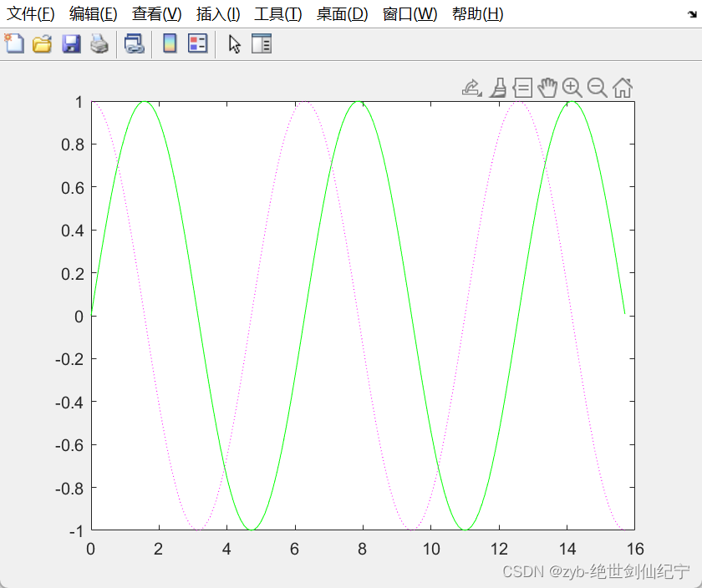Viewport: 702px width, 588px height.
Task: Enable the data brushing tool
Action: click(498, 88)
